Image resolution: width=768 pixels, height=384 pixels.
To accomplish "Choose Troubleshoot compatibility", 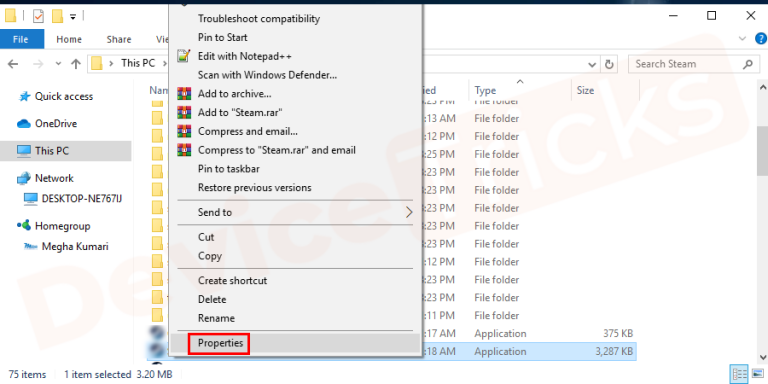I will click(x=259, y=19).
